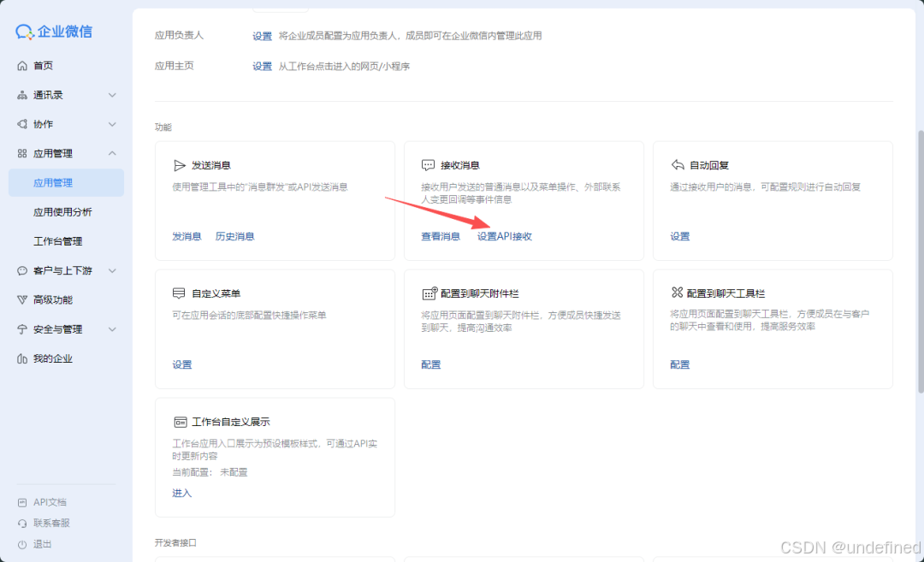
Task: Expand the 协作 chevron
Action: 112,124
